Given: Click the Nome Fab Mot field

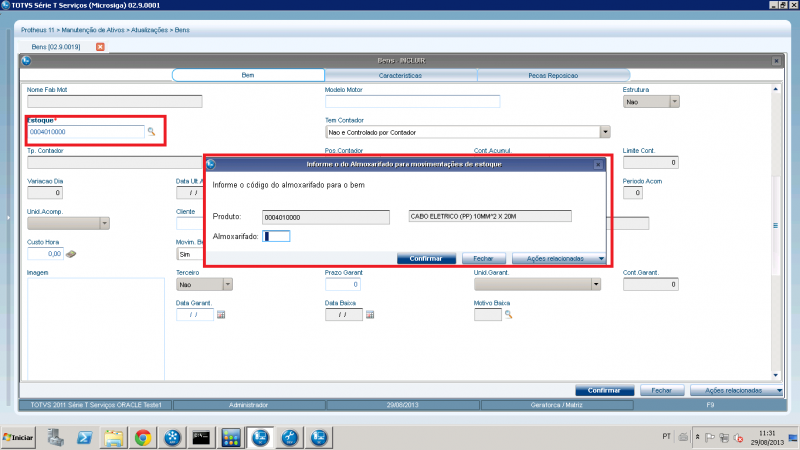Looking at the screenshot, I should pos(115,102).
